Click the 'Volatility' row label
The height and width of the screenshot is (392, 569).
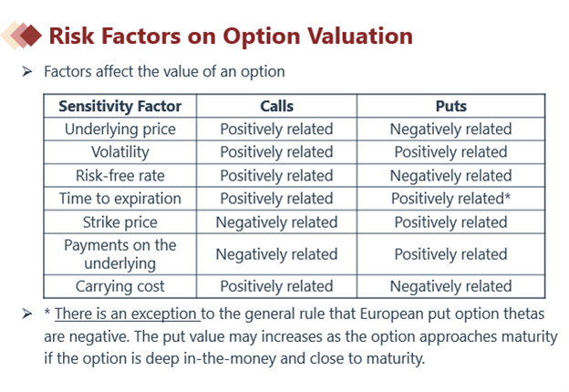[x=119, y=152]
